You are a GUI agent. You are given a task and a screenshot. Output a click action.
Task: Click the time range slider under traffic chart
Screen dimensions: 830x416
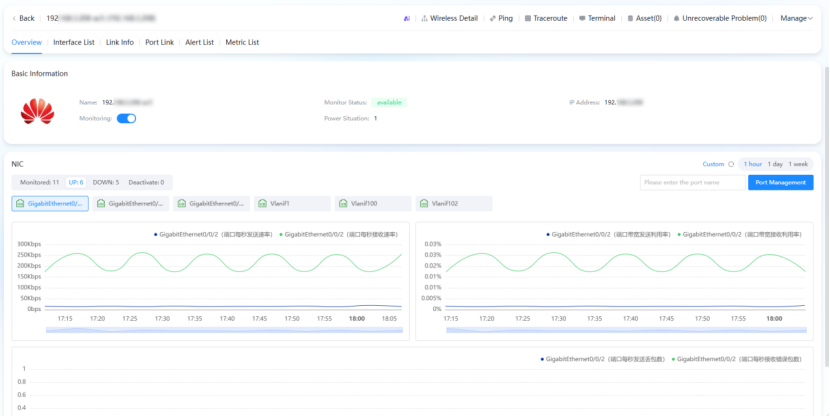(x=222, y=329)
